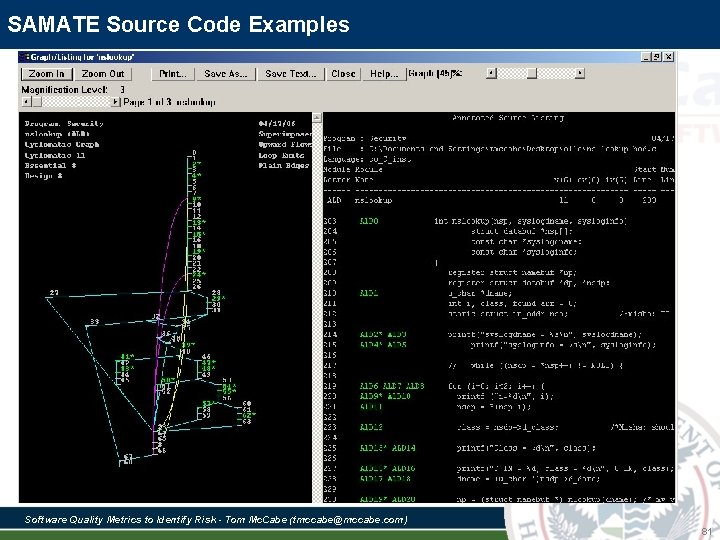720x540 pixels.
Task: Click the 'Upward Flows' legend entry
Action: tap(285, 144)
